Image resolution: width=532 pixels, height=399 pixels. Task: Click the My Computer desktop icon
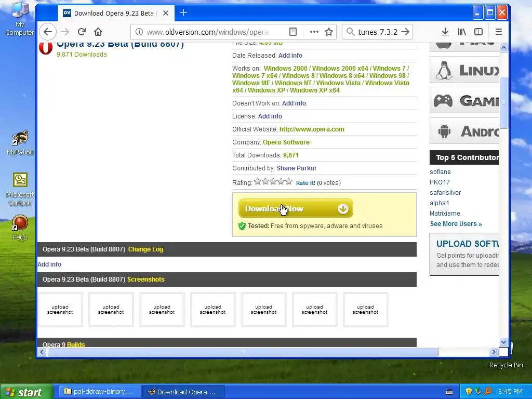(x=20, y=19)
